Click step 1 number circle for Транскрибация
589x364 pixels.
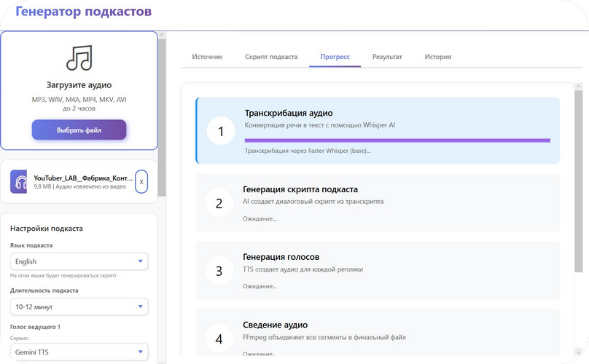click(x=221, y=131)
